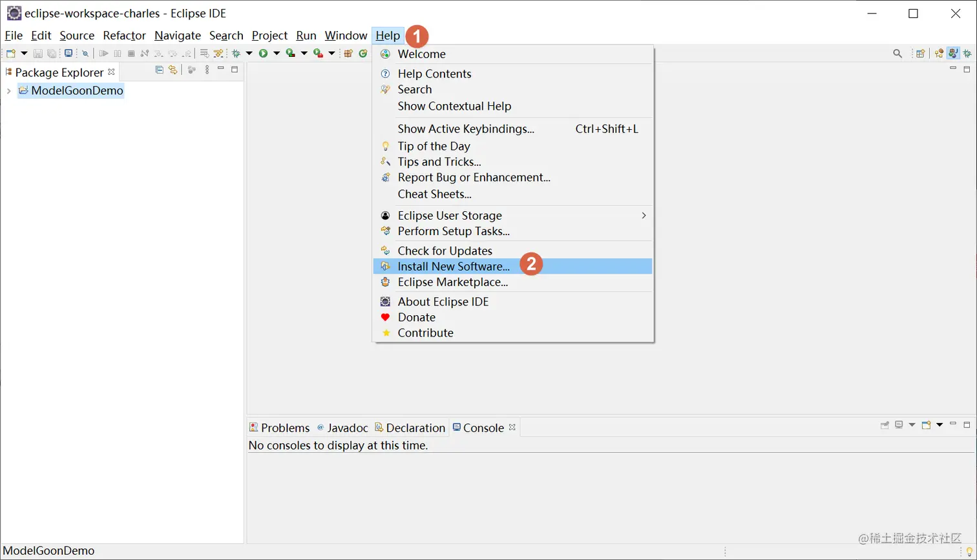Open the Window menu
This screenshot has height=560, width=977.
tap(346, 36)
